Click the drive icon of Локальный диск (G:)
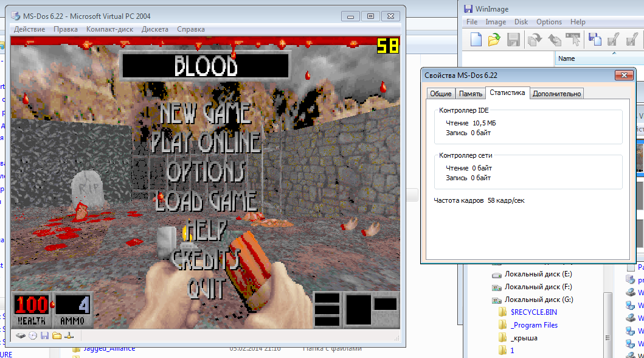The height and width of the screenshot is (358, 644). [497, 300]
